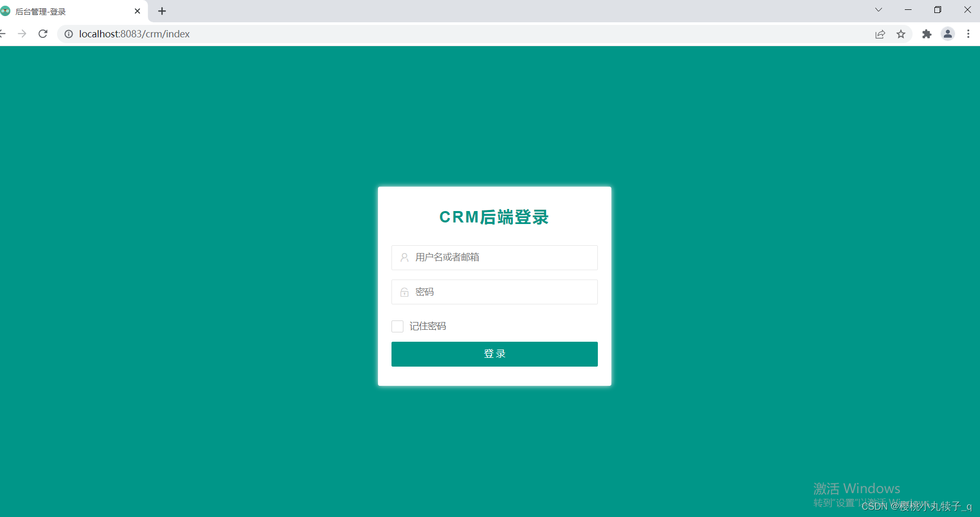
Task: Click the forward navigation arrow
Action: tap(22, 34)
